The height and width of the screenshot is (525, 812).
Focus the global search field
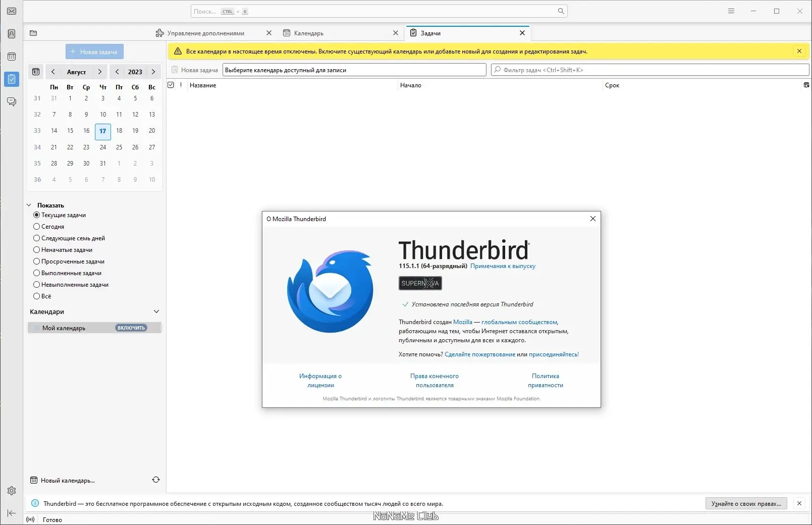point(379,11)
